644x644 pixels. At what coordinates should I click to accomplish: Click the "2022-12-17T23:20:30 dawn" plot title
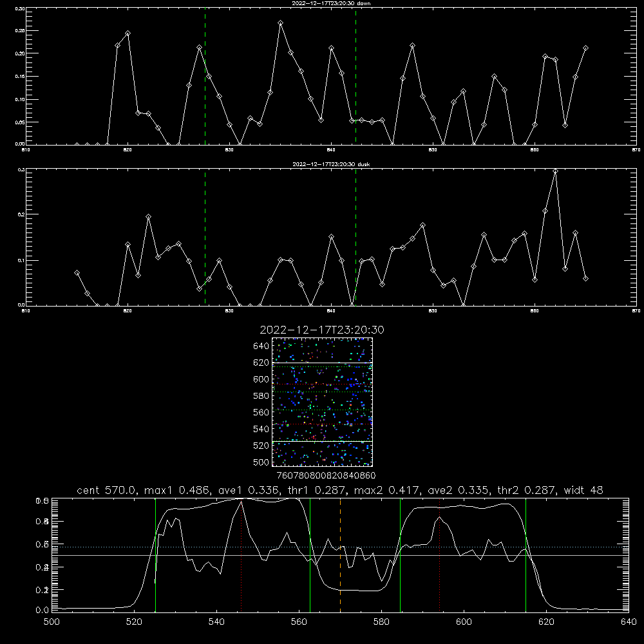[331, 3]
